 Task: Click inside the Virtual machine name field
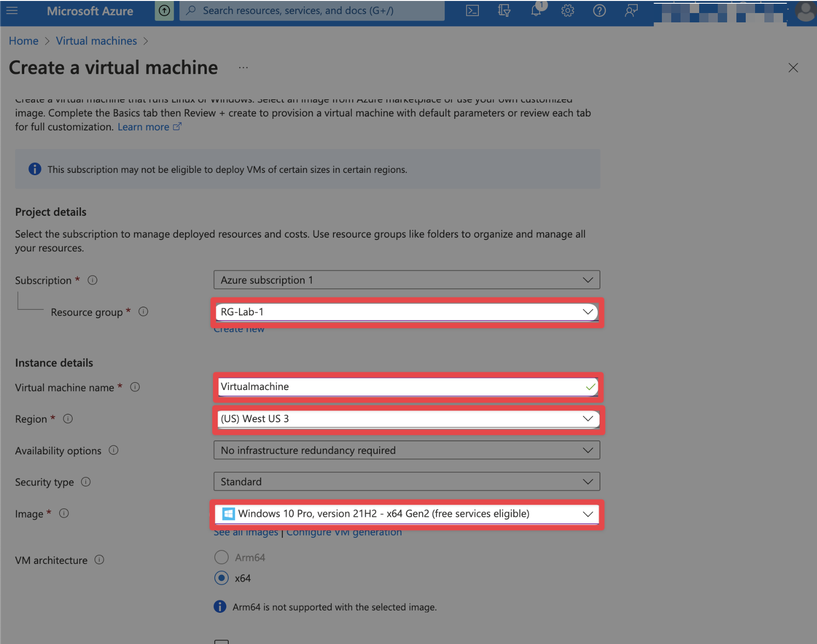tap(373, 386)
